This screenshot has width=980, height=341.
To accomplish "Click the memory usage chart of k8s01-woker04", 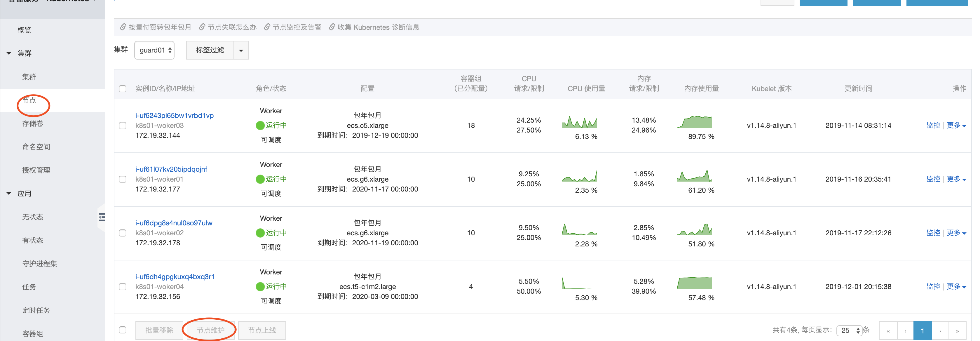I will coord(694,283).
